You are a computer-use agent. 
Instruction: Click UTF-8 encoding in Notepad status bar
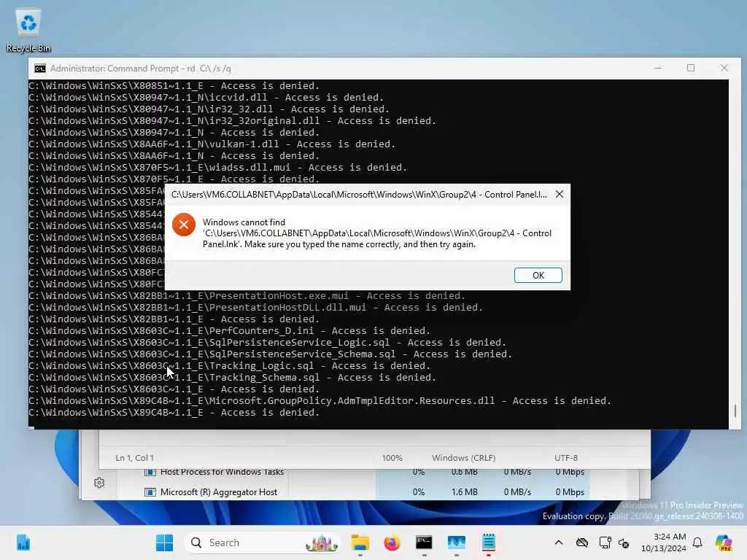(566, 458)
